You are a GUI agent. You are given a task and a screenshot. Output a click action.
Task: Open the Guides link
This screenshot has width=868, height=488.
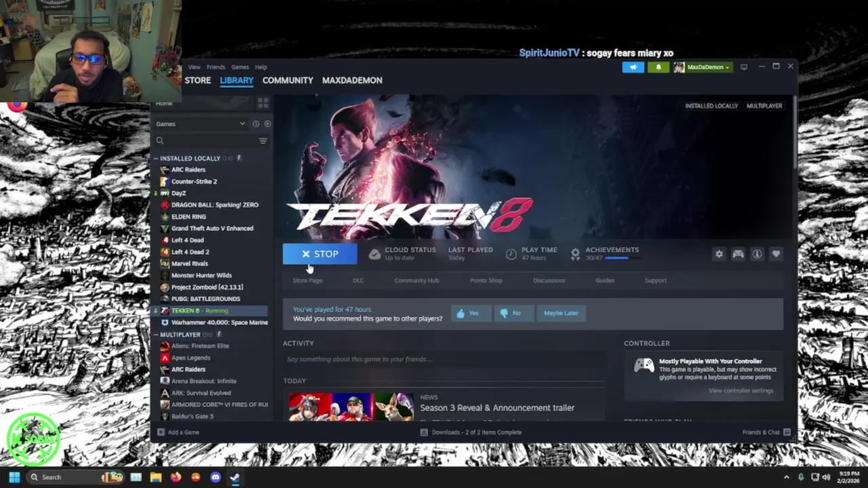coord(605,281)
